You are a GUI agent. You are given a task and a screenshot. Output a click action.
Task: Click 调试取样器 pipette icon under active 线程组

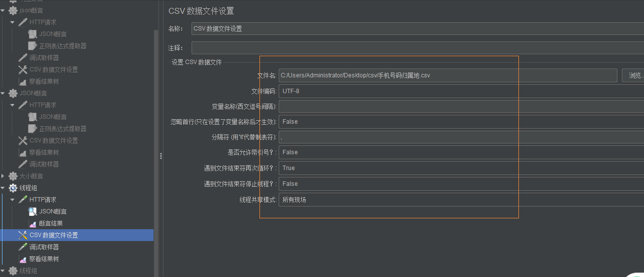click(x=23, y=247)
